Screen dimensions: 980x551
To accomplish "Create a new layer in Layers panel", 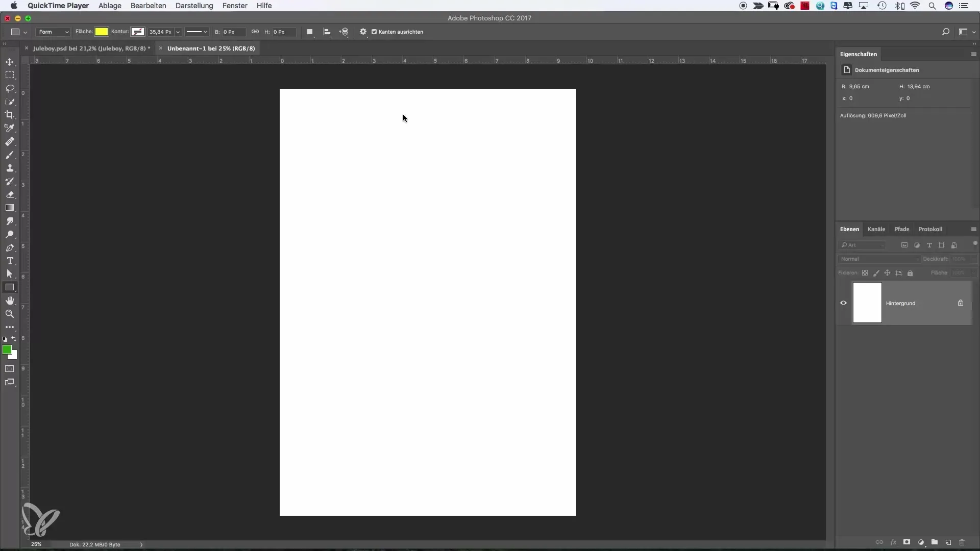I will (x=948, y=542).
